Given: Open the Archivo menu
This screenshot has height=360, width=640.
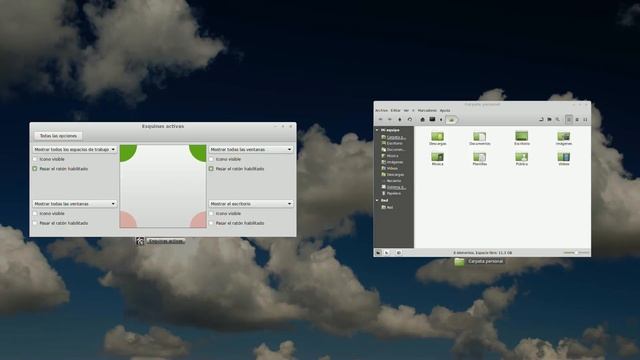Looking at the screenshot, I should tap(382, 110).
